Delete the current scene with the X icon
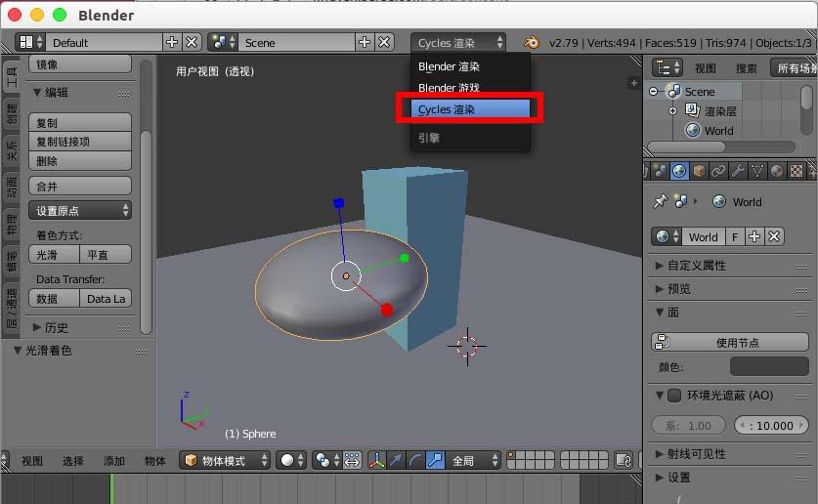Screen dimensions: 818x504 (x=384, y=42)
